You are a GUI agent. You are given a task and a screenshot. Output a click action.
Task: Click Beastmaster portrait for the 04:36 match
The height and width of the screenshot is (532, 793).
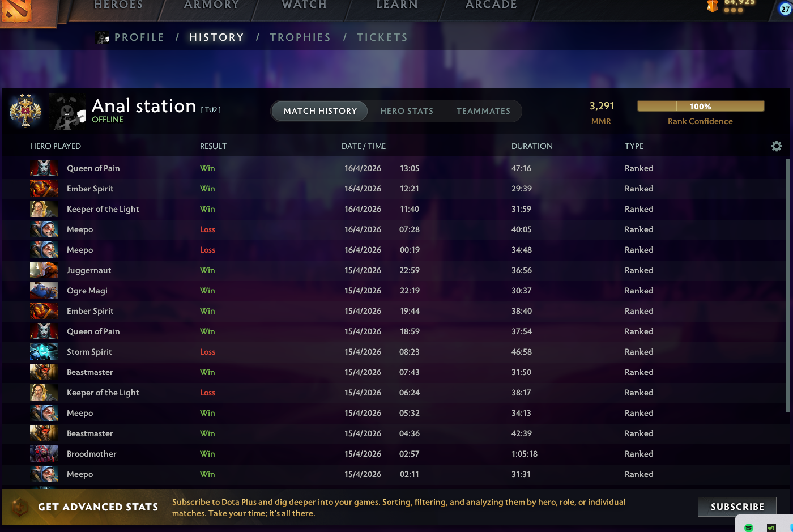pyautogui.click(x=44, y=433)
